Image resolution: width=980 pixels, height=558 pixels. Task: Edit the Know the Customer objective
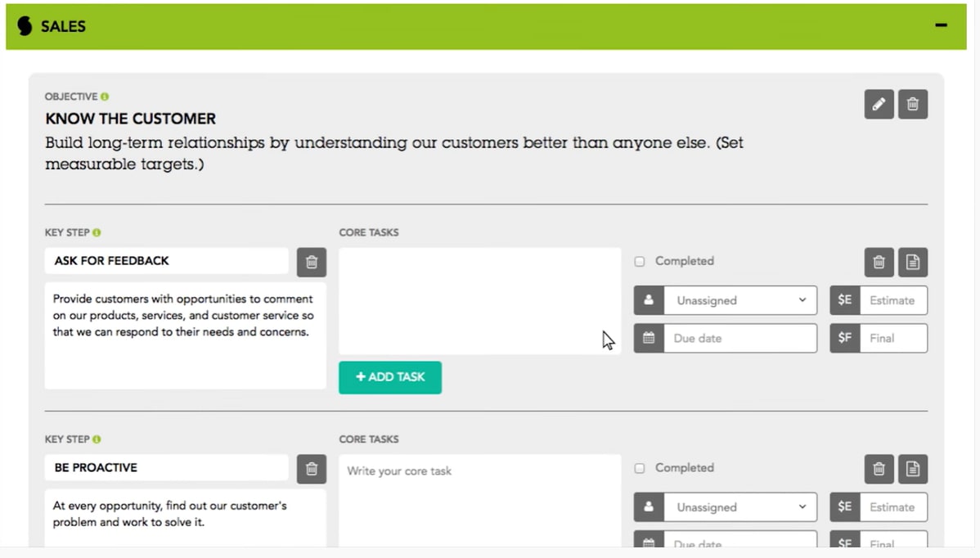pos(879,105)
